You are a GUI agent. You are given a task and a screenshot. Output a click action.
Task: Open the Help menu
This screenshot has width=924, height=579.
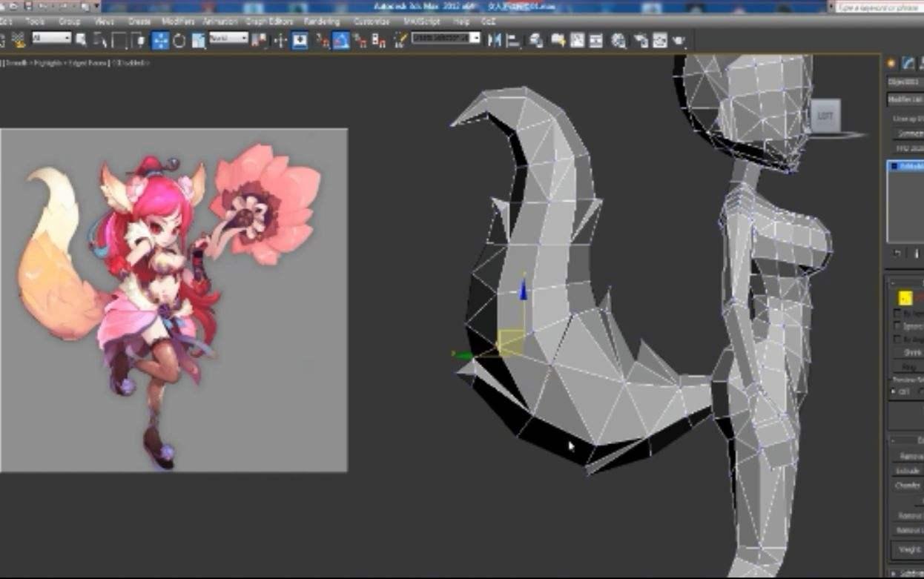[461, 21]
